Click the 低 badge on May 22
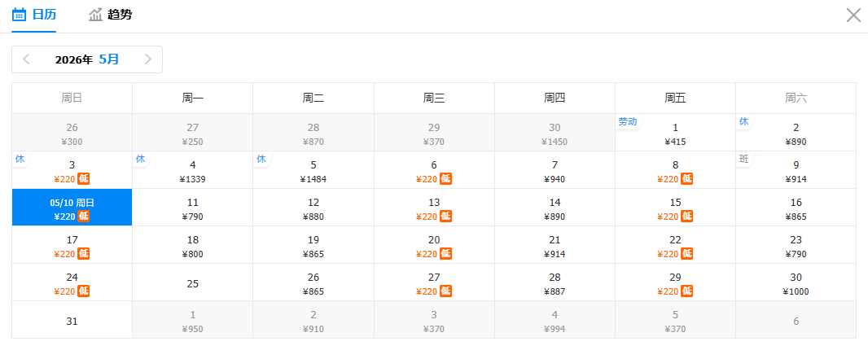The image size is (868, 359). [687, 254]
